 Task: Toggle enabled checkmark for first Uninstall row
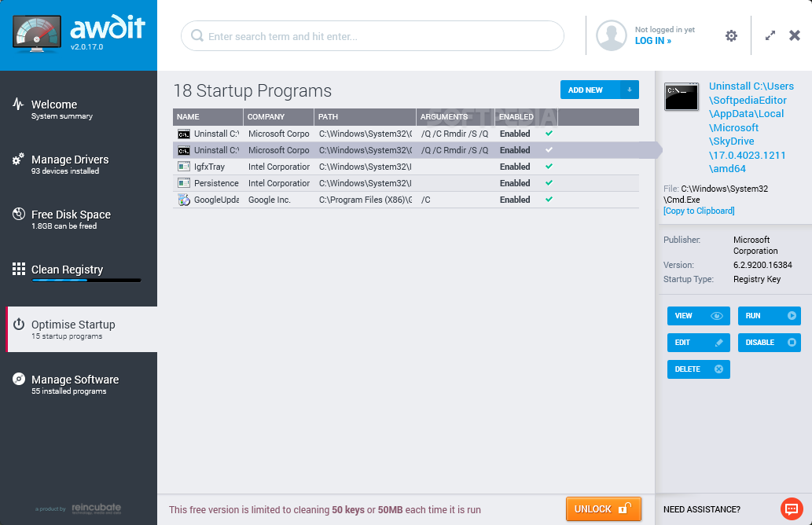549,134
